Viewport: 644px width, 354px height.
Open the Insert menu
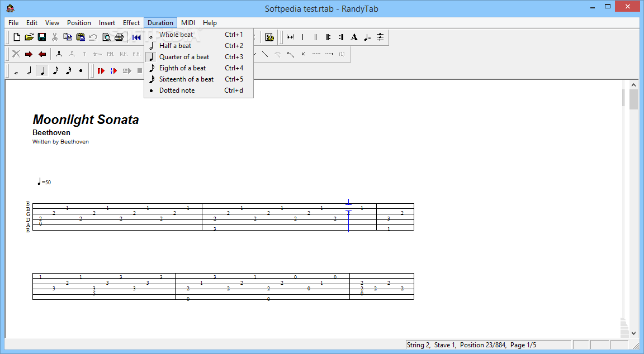tap(107, 23)
